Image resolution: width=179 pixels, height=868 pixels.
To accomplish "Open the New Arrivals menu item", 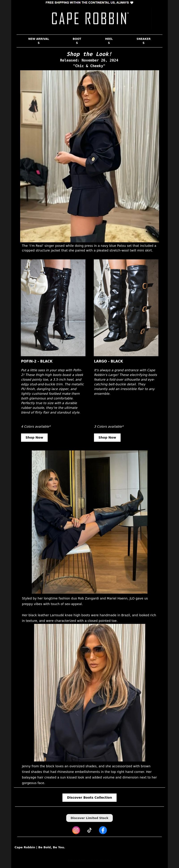I will [38, 41].
